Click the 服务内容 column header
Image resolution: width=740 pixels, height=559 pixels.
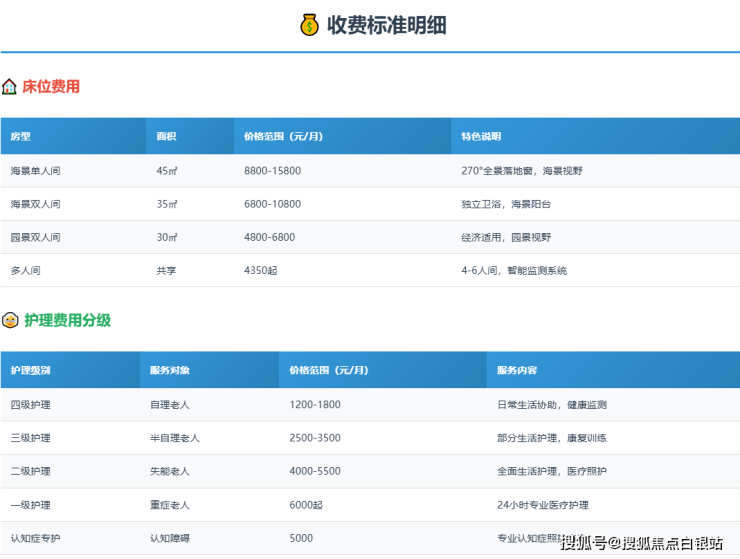517,370
